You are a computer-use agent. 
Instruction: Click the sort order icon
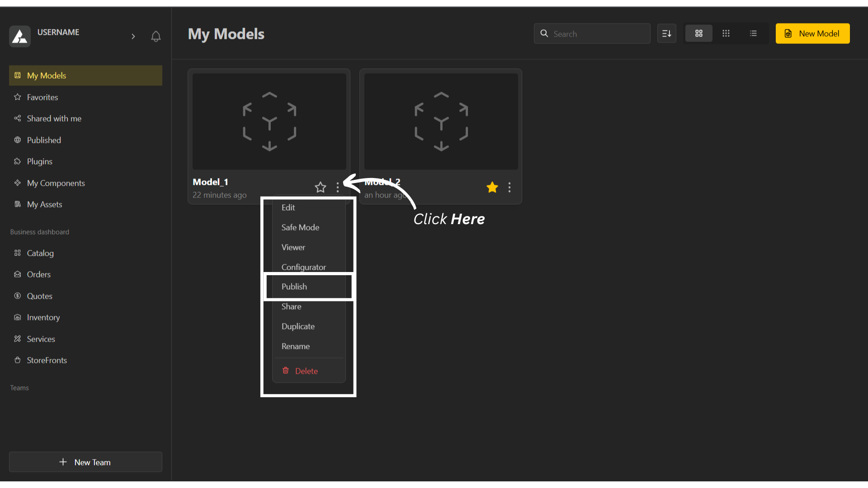pyautogui.click(x=666, y=33)
